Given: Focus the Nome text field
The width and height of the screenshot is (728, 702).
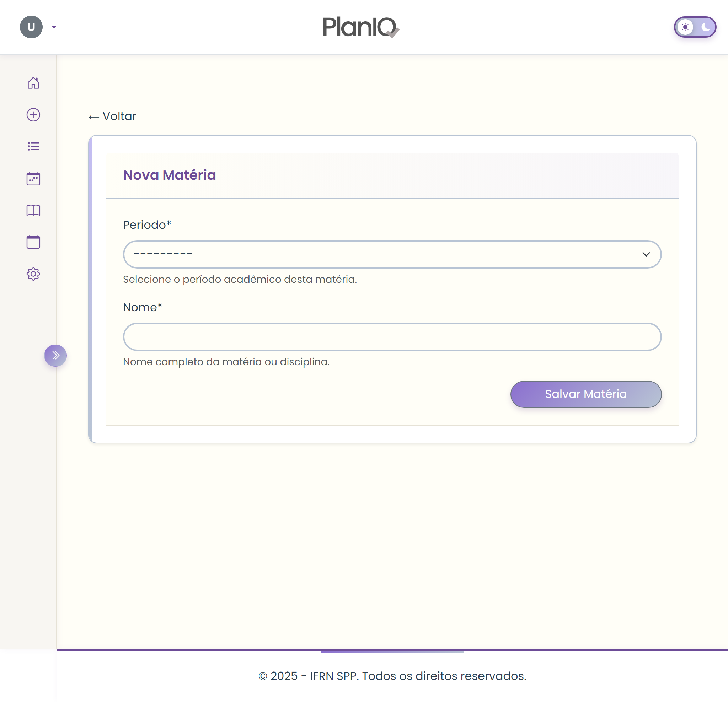Looking at the screenshot, I should [x=392, y=337].
